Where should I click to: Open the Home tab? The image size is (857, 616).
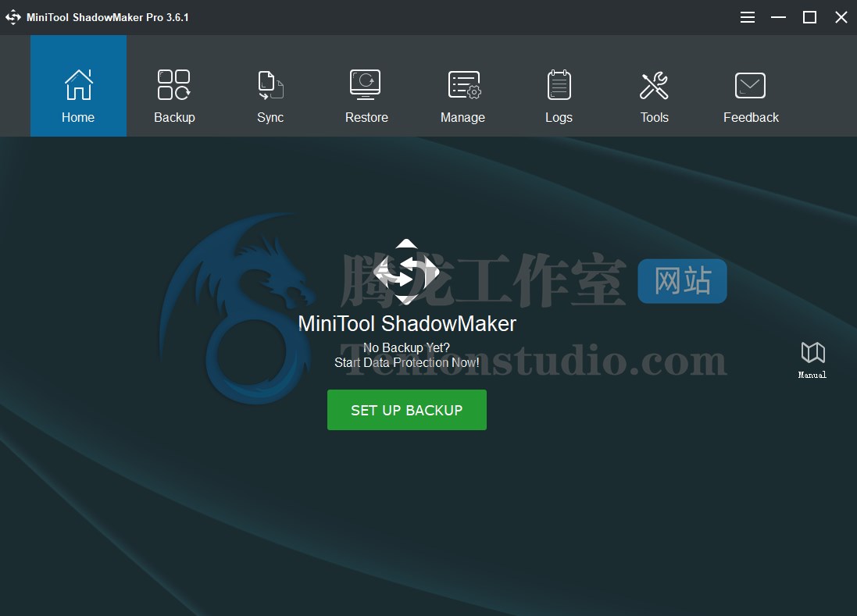pyautogui.click(x=78, y=86)
